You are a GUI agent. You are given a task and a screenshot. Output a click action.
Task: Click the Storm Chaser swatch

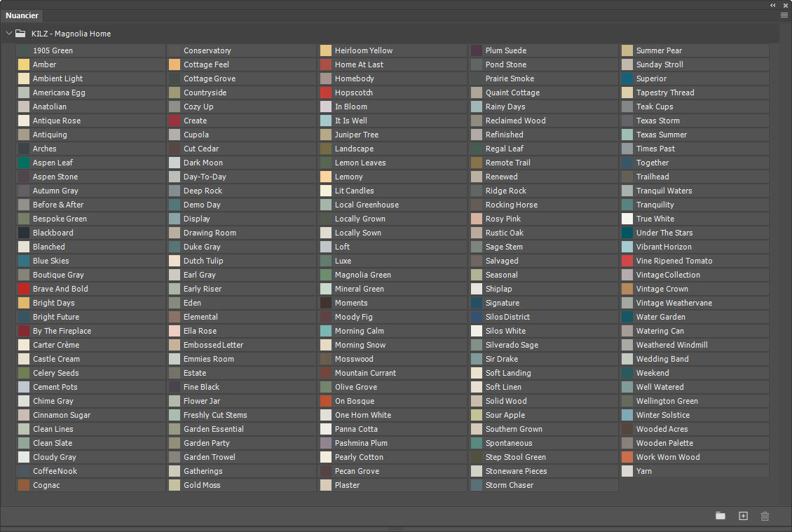pyautogui.click(x=477, y=485)
